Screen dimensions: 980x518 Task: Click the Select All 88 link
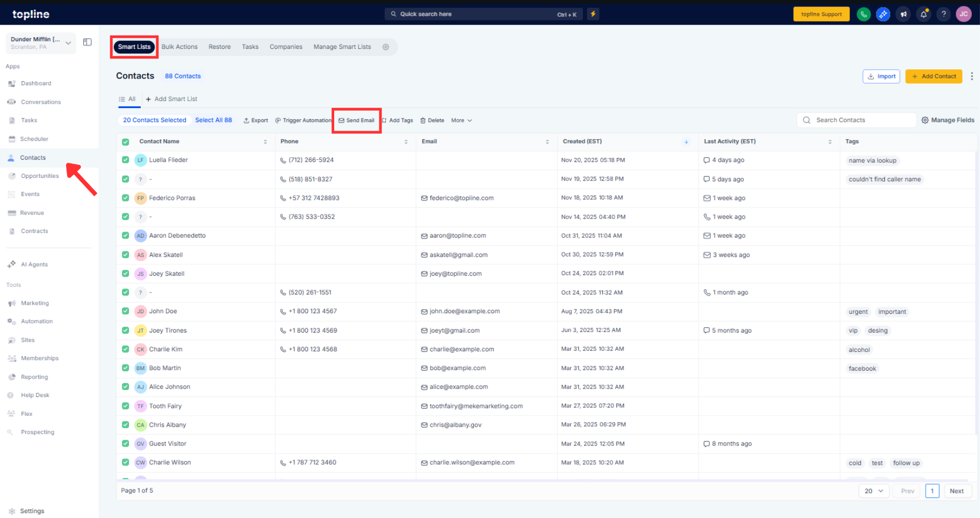[x=213, y=120]
